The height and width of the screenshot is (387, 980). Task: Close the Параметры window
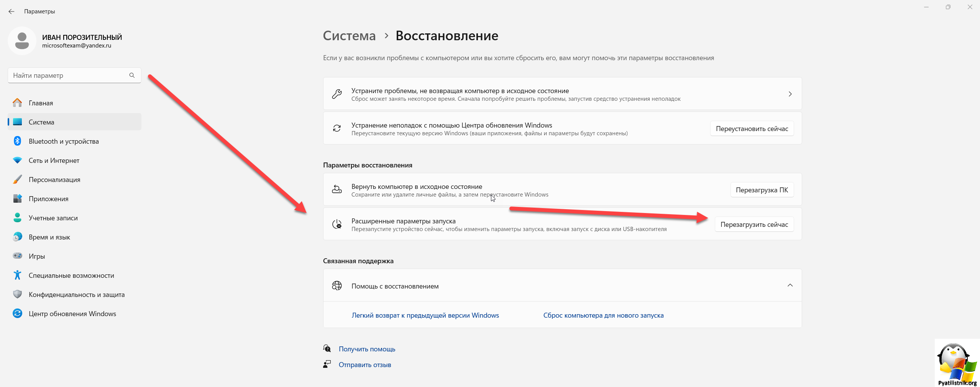pyautogui.click(x=970, y=7)
